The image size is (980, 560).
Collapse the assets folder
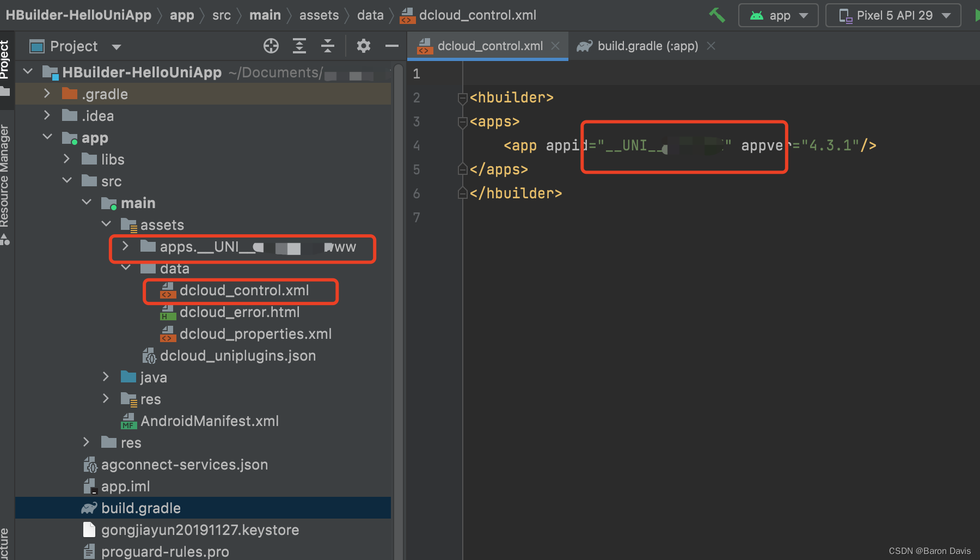tap(106, 224)
